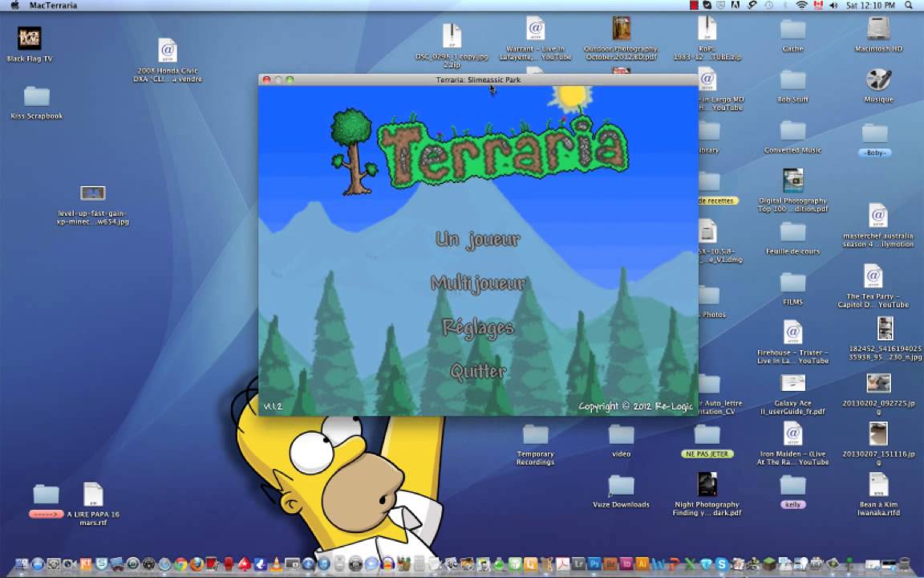This screenshot has width=924, height=578.
Task: Click the Terraria tree icon in Dock
Action: tap(849, 564)
